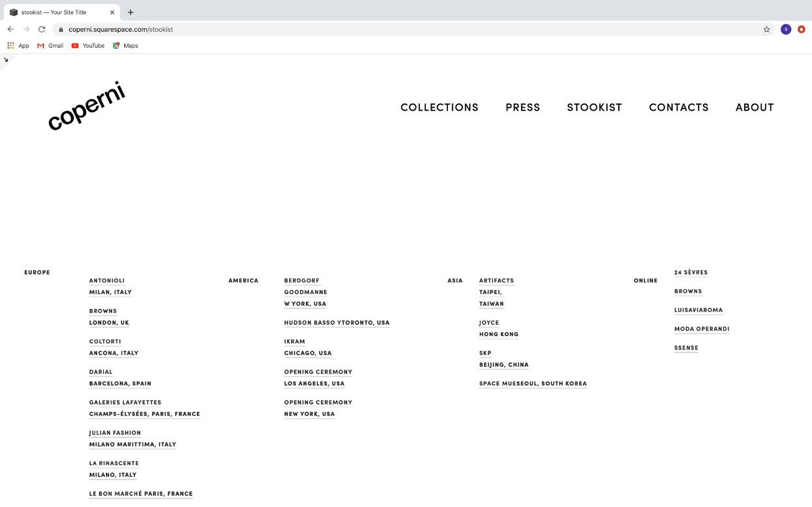The image size is (812, 507).
Task: Click the Los Angeles, USA link
Action: (x=314, y=384)
